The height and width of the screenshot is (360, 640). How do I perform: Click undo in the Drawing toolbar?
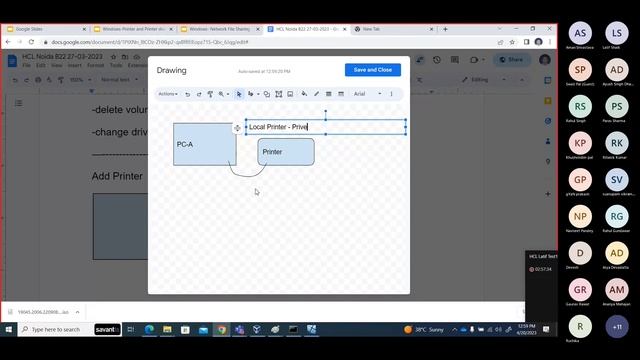[187, 94]
